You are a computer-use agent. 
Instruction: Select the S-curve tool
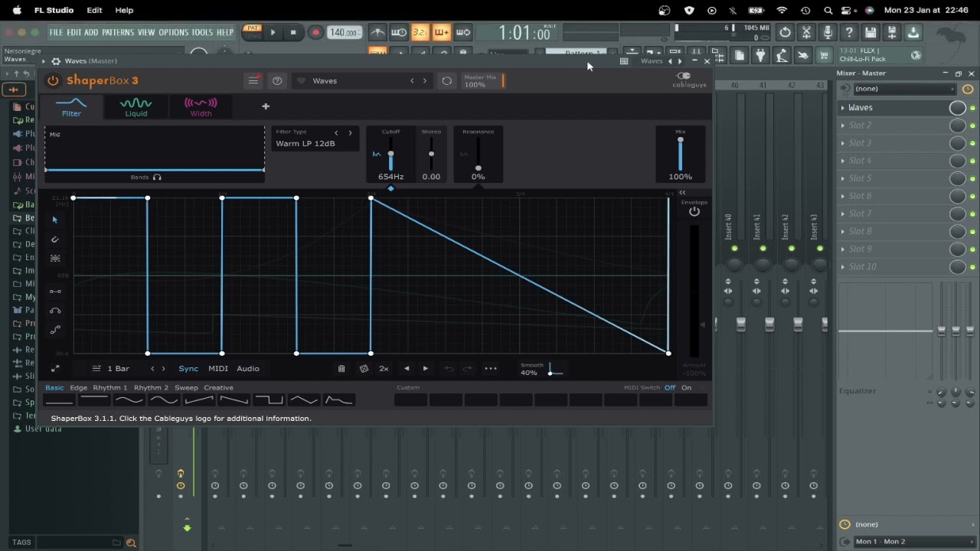click(55, 330)
